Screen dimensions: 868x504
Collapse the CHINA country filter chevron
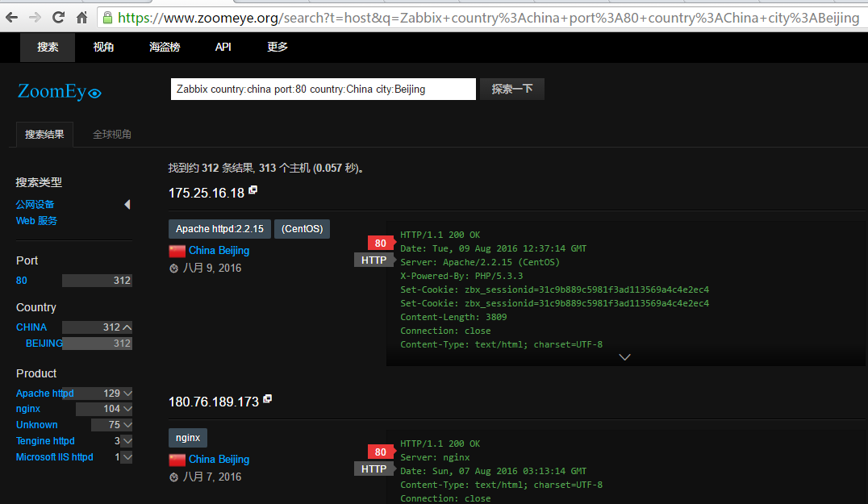click(x=127, y=327)
